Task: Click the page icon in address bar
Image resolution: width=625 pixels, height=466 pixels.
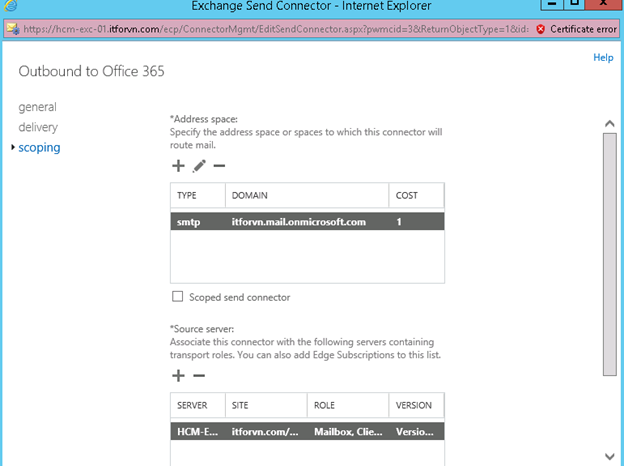Action: click(12, 29)
